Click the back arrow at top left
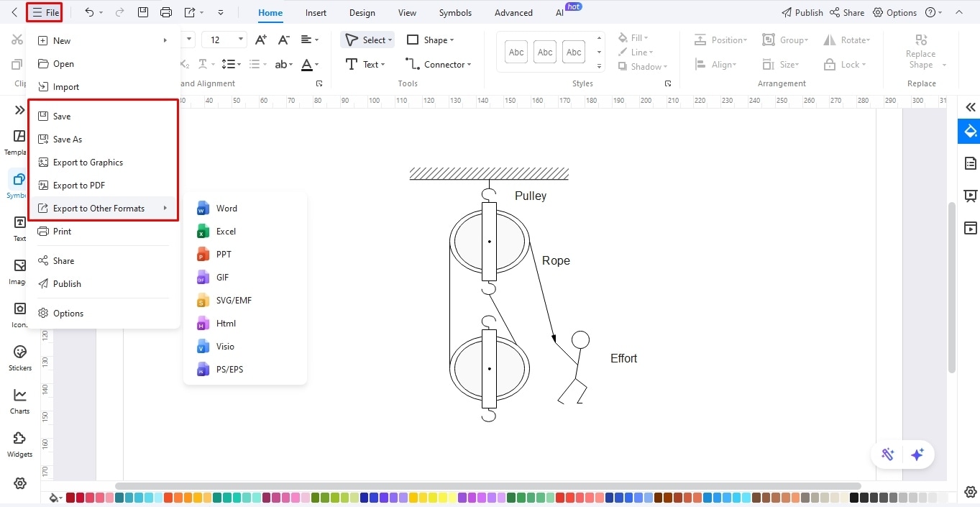This screenshot has width=980, height=507. click(x=14, y=12)
